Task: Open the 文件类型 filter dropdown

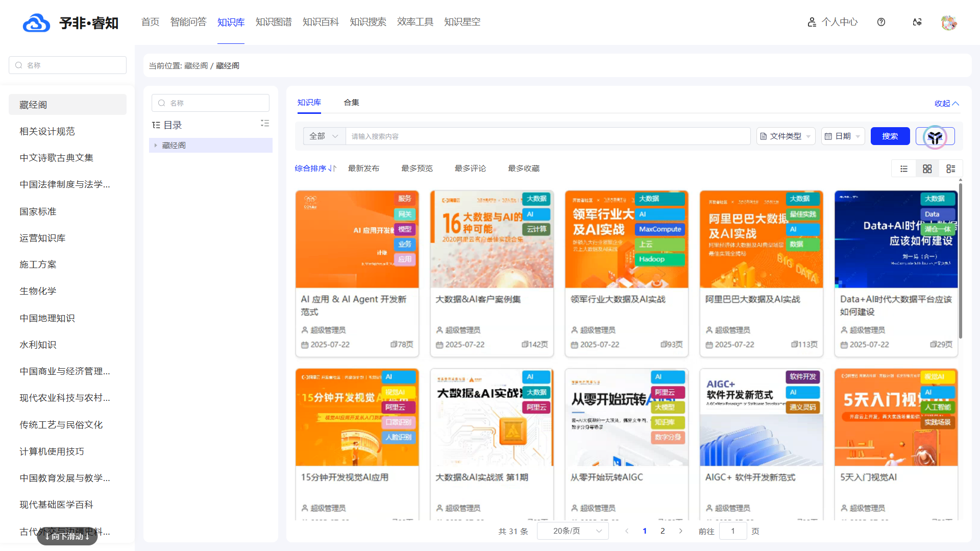Action: (x=786, y=136)
